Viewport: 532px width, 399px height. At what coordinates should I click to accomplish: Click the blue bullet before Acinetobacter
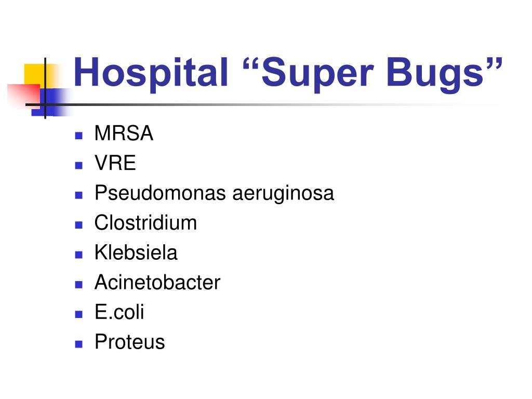(79, 285)
